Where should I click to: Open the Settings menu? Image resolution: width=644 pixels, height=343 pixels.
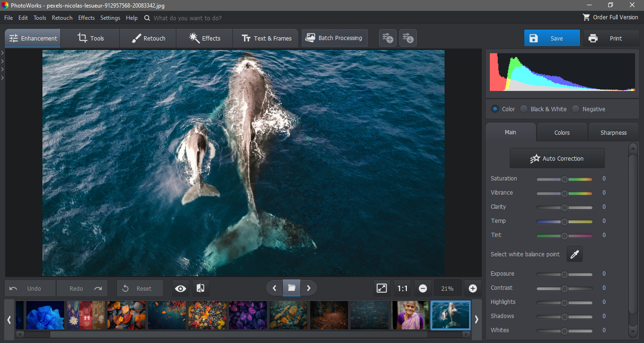pos(110,17)
